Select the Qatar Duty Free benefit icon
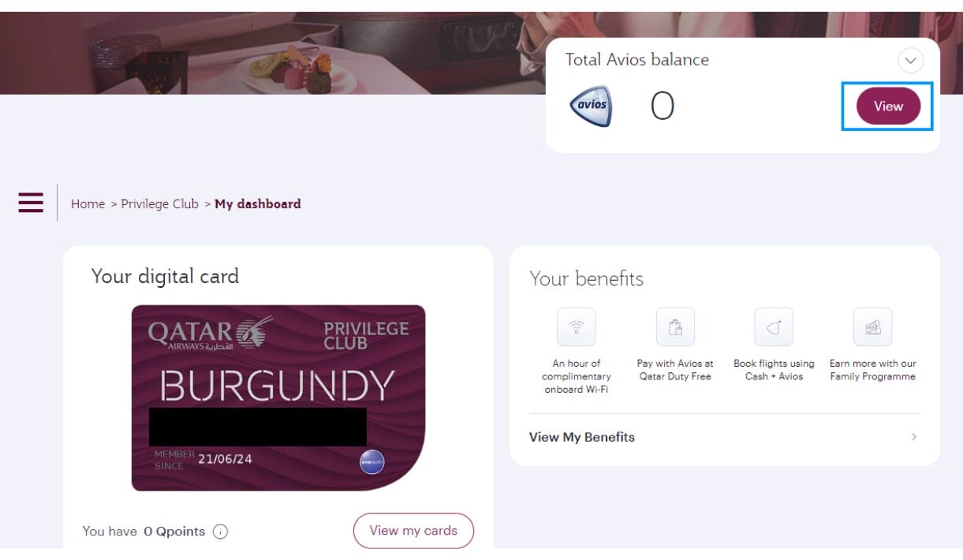963x560 pixels. [675, 327]
